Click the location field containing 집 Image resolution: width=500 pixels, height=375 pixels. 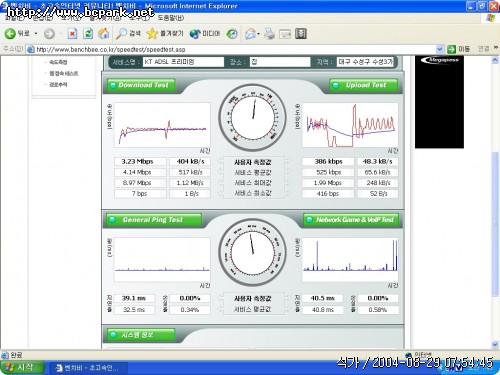(280, 62)
